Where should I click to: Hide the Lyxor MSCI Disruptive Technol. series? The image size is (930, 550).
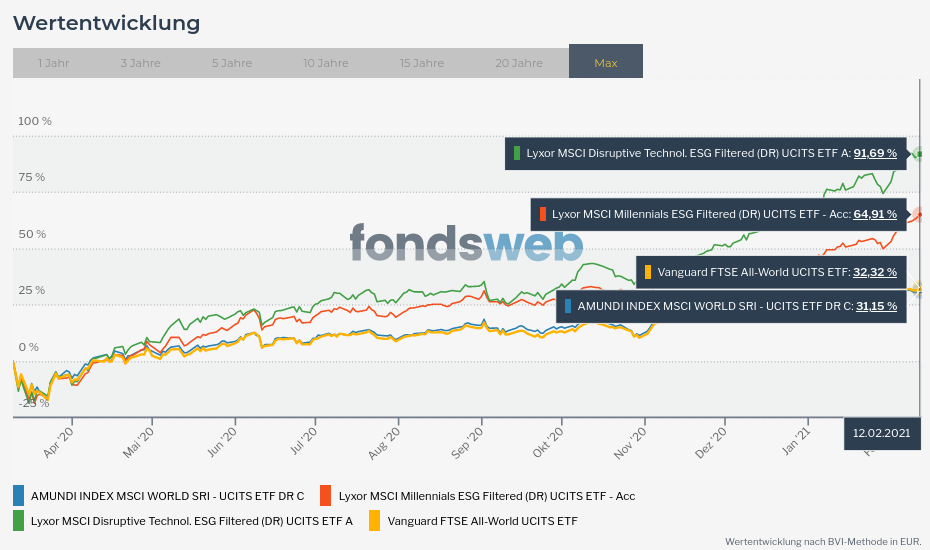coord(191,521)
